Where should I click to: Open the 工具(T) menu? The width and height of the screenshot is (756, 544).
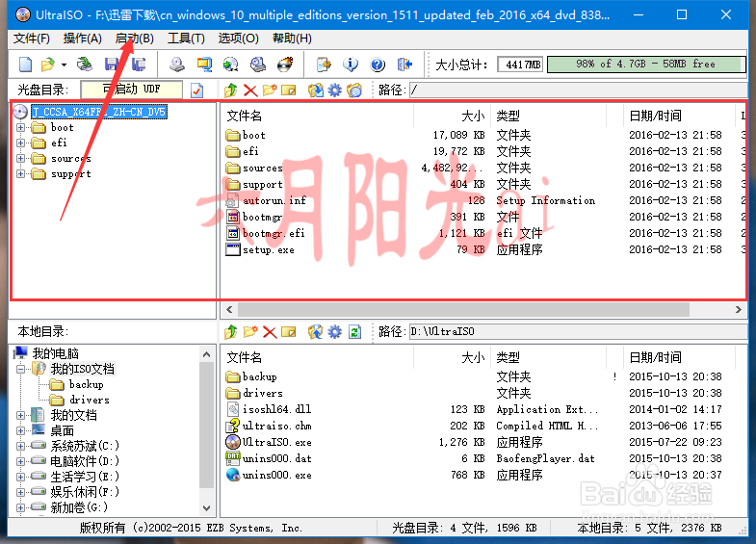(186, 39)
